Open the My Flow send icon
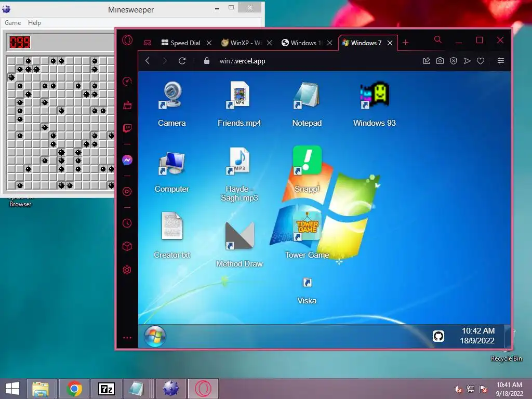 (467, 61)
